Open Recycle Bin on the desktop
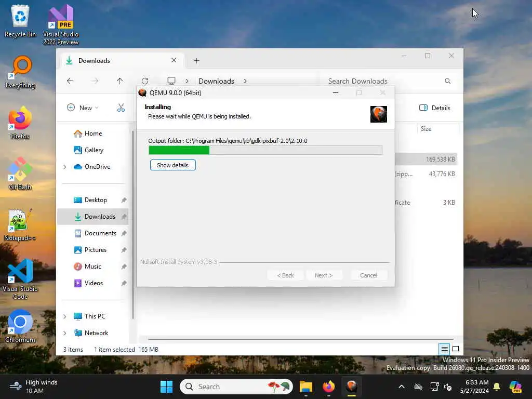The height and width of the screenshot is (399, 532). [20, 21]
